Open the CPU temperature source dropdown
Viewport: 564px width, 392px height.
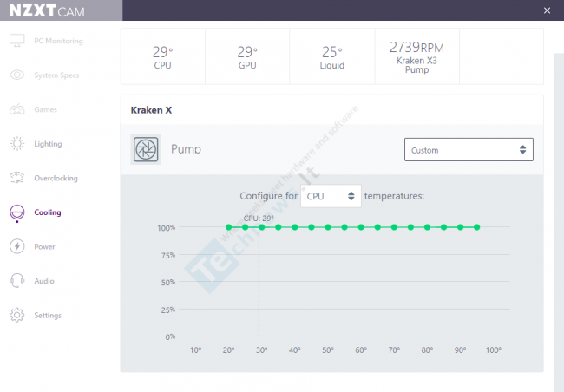[331, 196]
